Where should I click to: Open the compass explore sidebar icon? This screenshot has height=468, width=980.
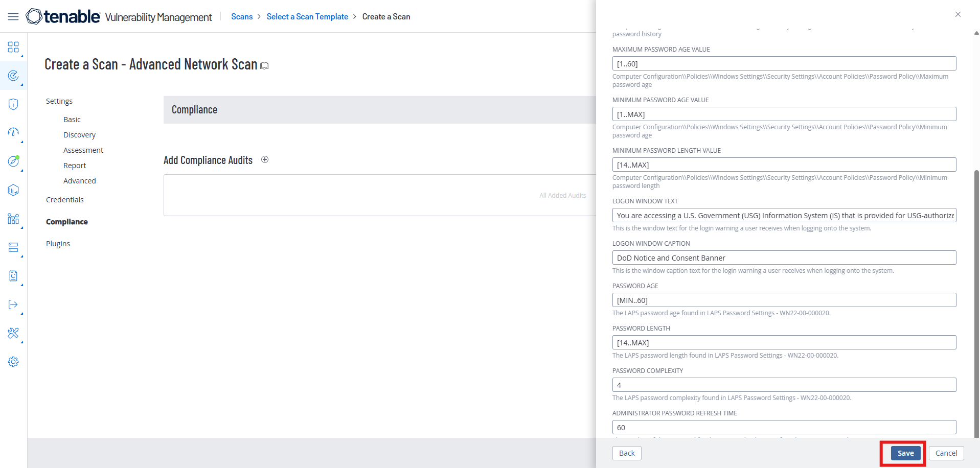click(x=13, y=161)
